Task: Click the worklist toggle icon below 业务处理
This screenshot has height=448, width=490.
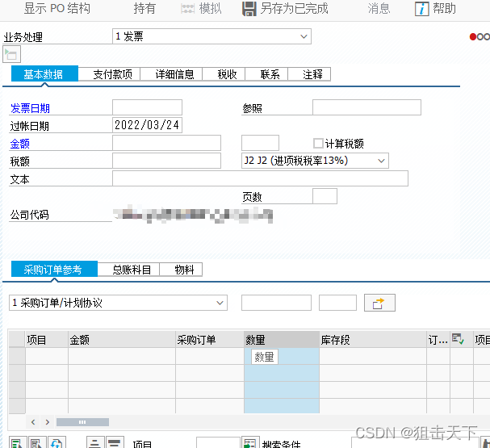Action: tap(11, 54)
